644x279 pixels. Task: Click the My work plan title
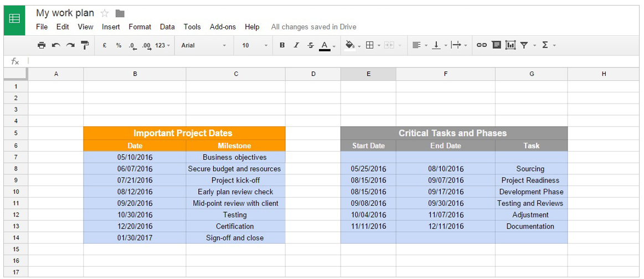click(65, 13)
